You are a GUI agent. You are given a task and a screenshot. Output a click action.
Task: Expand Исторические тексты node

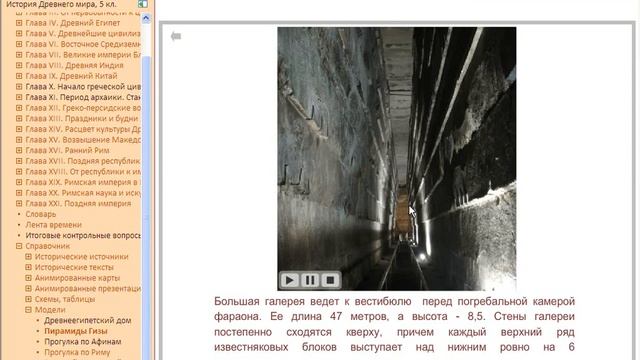(28, 267)
